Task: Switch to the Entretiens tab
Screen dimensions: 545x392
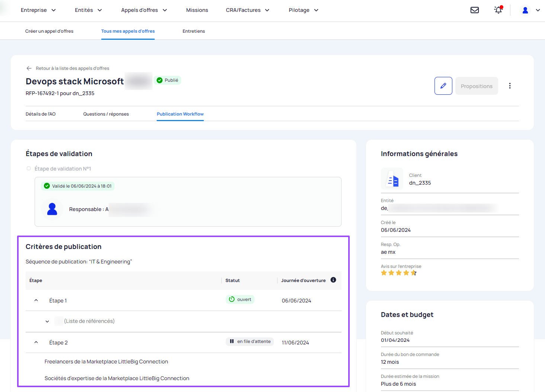Action: click(194, 31)
